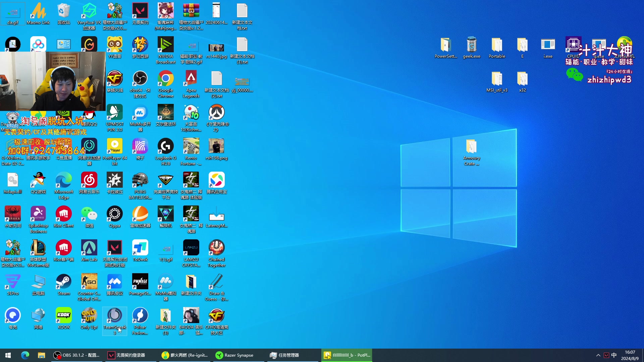Launch PwnageStudio desktop shortcut

[x=140, y=285]
